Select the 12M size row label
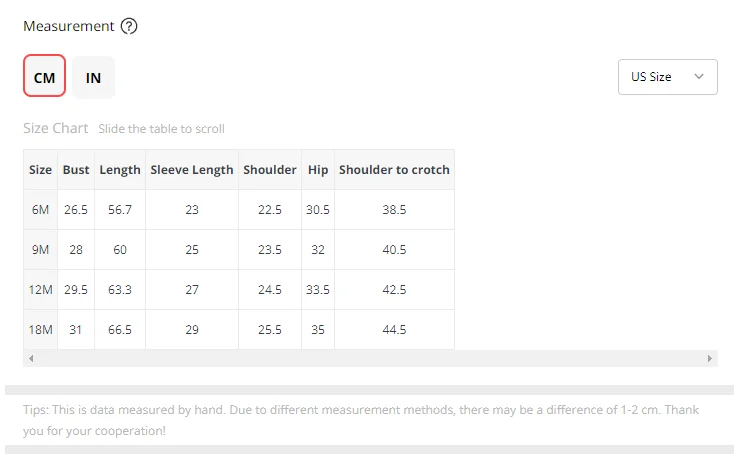734x454 pixels. [x=40, y=290]
